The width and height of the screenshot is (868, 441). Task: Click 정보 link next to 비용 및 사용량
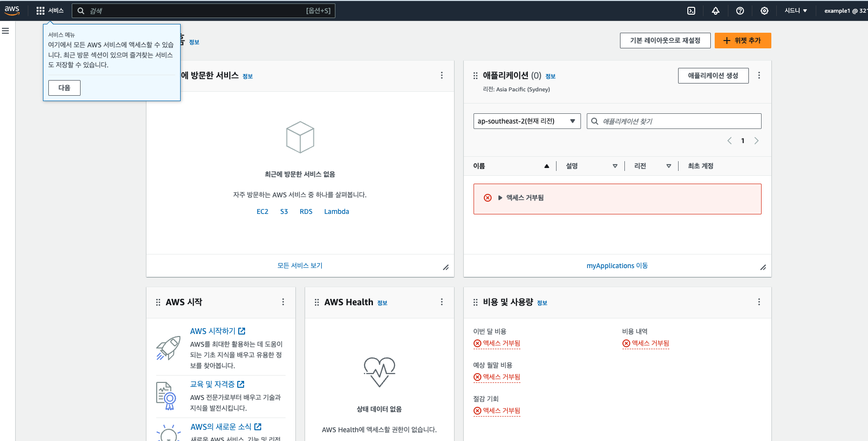coord(542,303)
